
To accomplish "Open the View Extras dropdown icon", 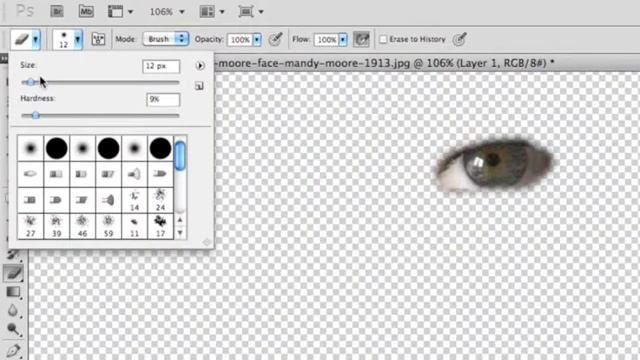I will point(120,11).
